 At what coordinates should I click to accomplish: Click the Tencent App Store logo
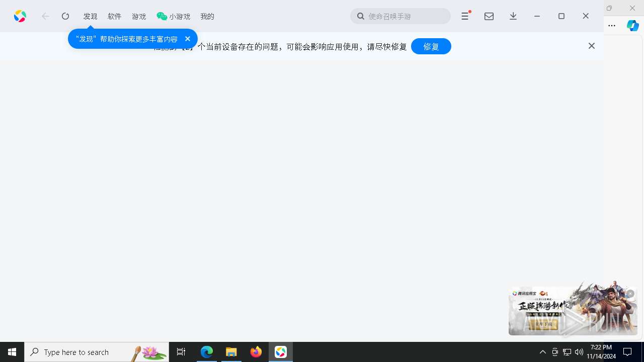point(20,16)
